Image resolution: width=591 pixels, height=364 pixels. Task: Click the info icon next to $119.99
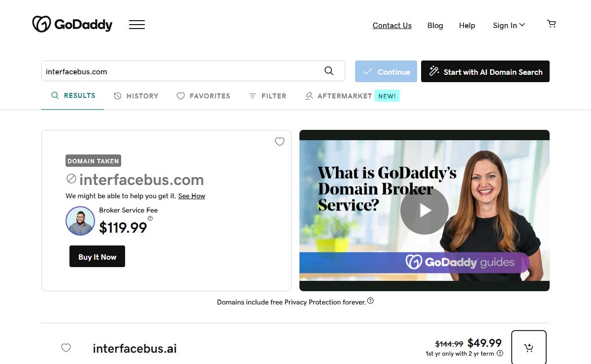150,218
